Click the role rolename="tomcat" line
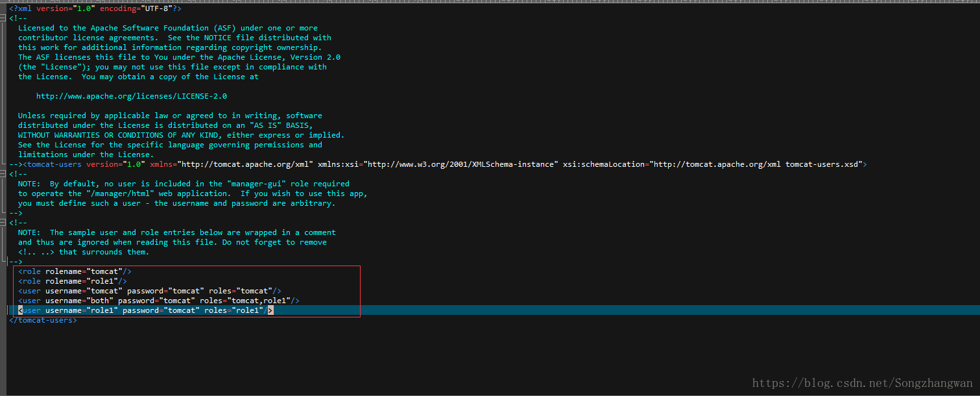Image resolution: width=980 pixels, height=396 pixels. 75,271
